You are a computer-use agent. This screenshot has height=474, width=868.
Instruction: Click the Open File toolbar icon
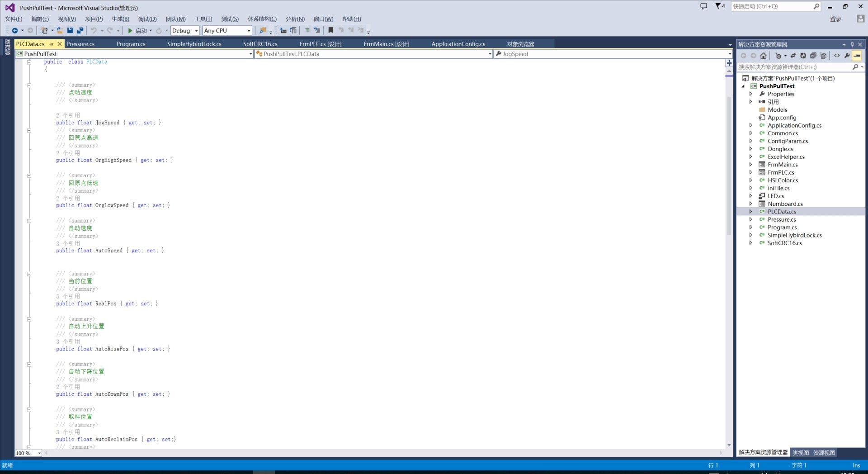(60, 31)
